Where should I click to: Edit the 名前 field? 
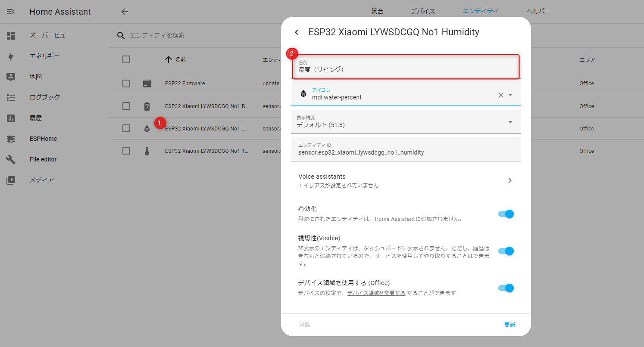(x=406, y=67)
